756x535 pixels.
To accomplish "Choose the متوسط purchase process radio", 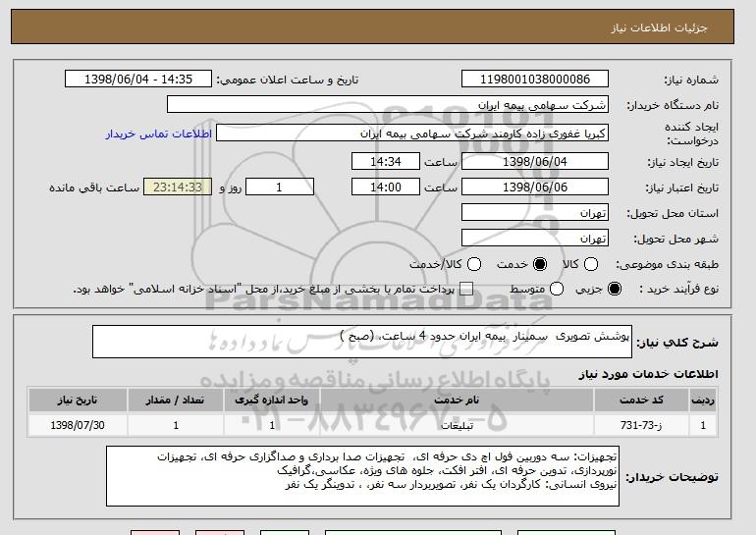I will [557, 289].
